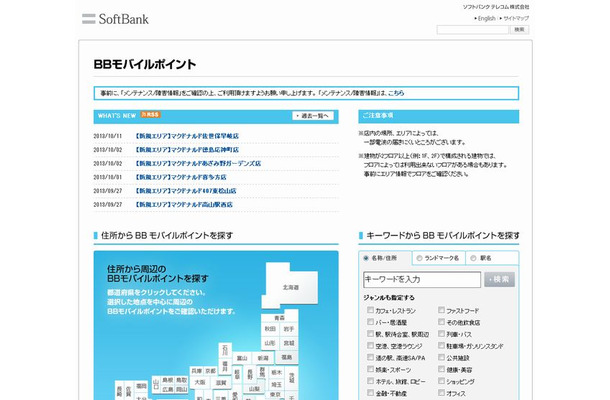Open the English version link

click(x=486, y=18)
